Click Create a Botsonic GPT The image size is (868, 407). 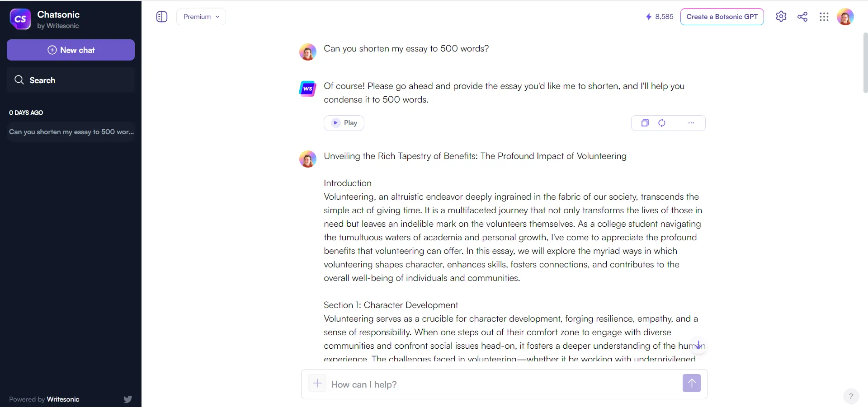point(722,17)
